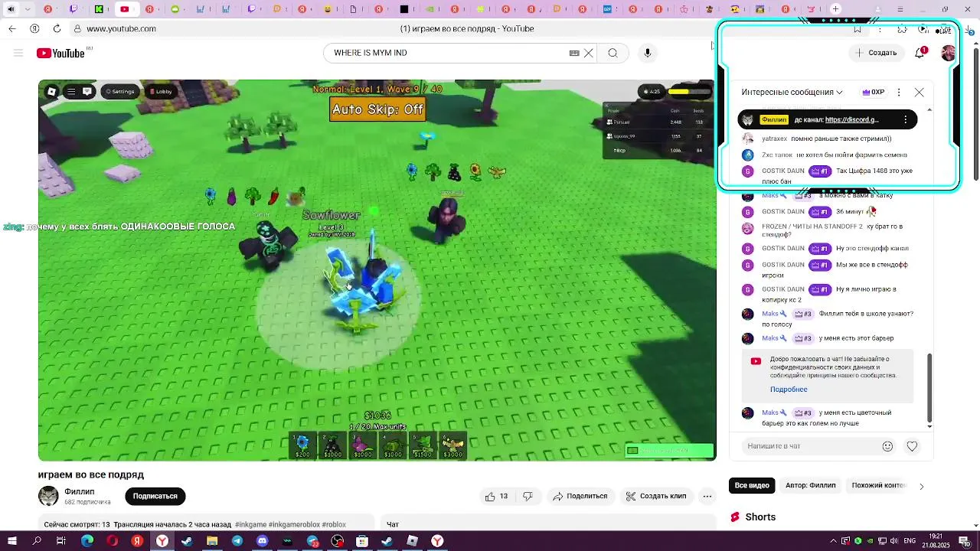Expand the Интересные сообщения chat dropdown

pos(792,92)
